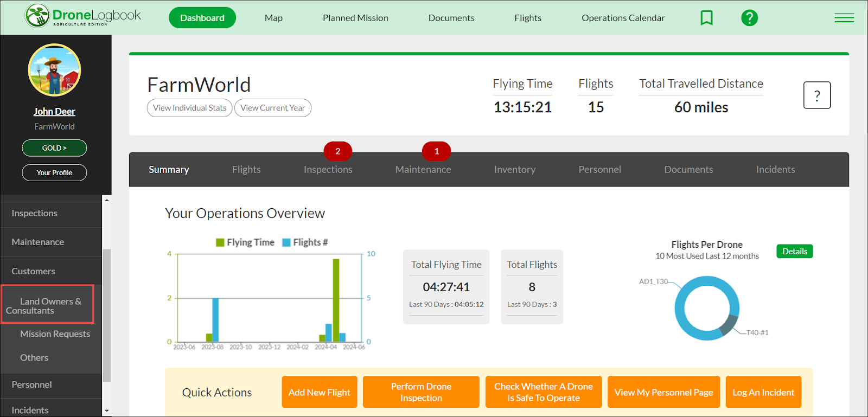868x417 pixels.
Task: Click the Flights Per Drone donut chart
Action: coord(706,308)
